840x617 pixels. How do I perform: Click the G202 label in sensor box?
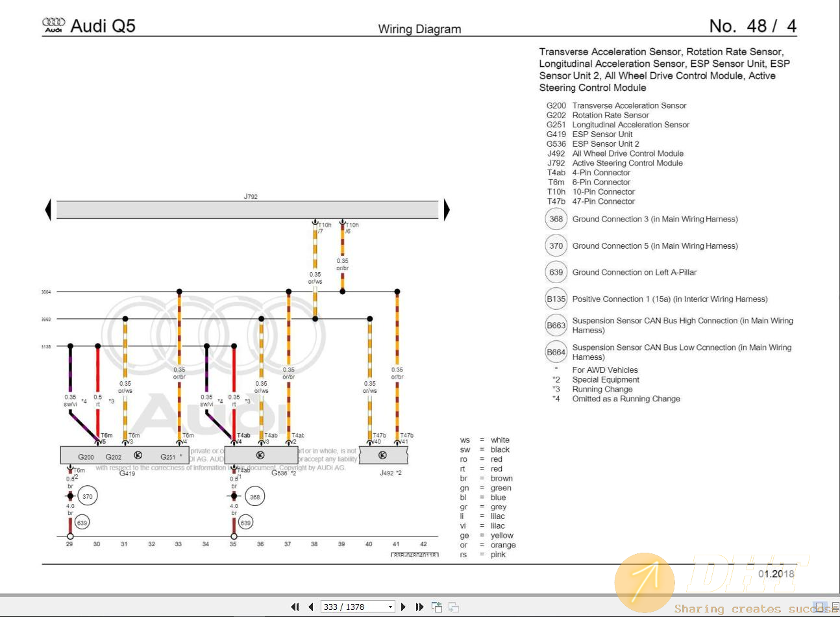click(114, 457)
